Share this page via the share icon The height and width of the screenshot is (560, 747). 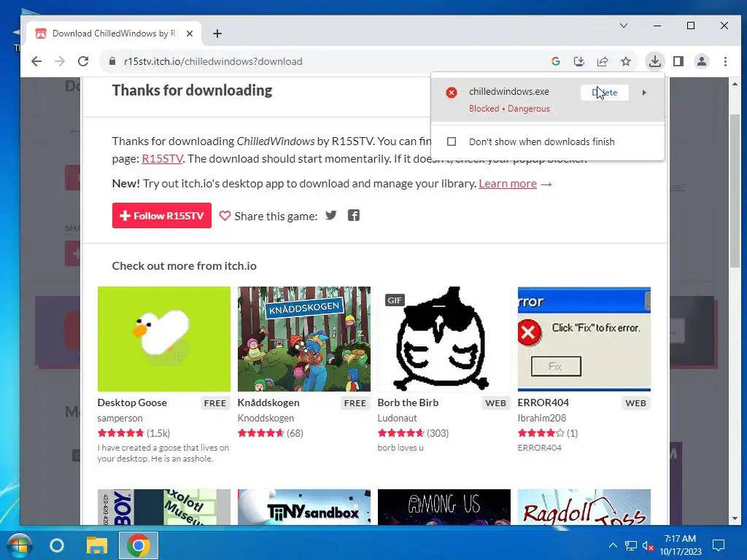coord(602,61)
